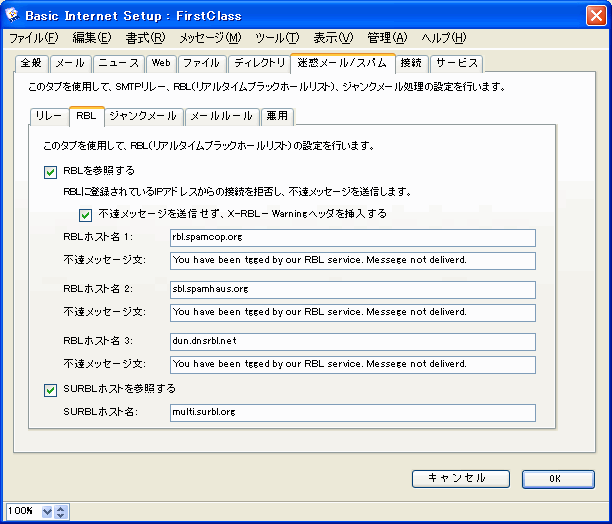Viewport: 612px width, 524px height.
Task: Disable the SURBLホストを参照する checkbox
Action: (x=51, y=390)
